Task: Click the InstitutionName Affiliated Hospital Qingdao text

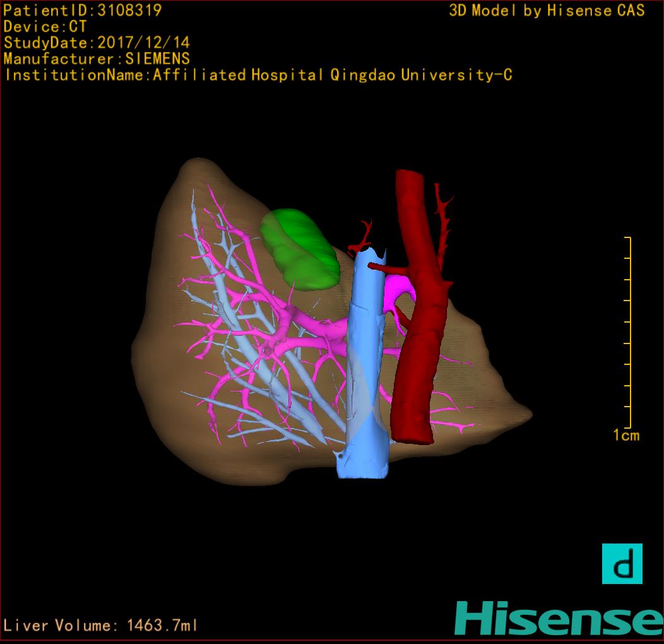Action: [258, 75]
